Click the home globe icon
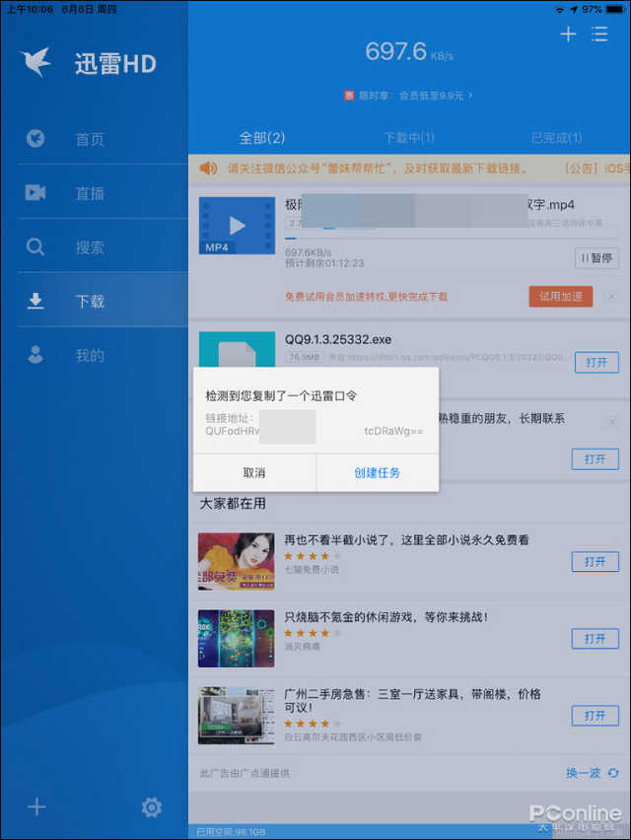 coord(35,139)
